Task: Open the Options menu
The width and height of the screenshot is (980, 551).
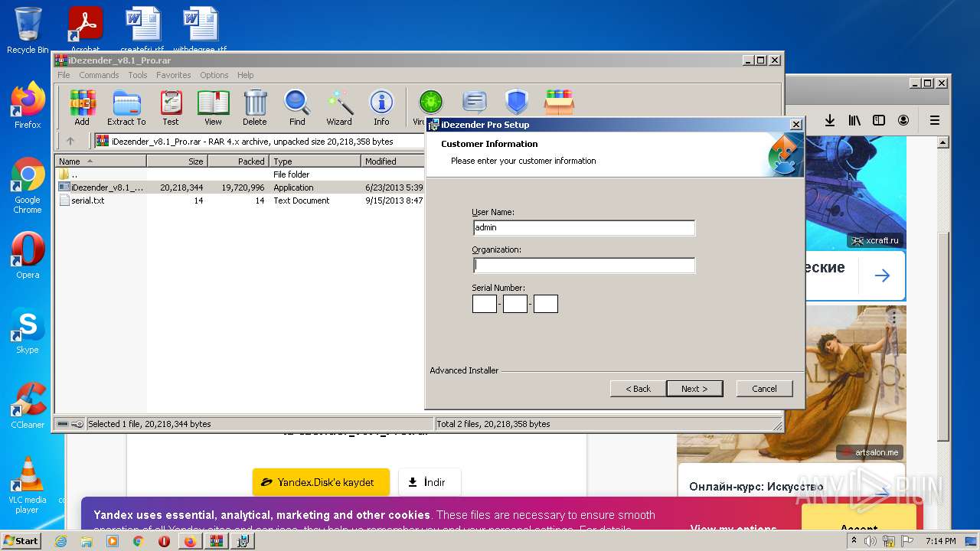Action: point(214,75)
